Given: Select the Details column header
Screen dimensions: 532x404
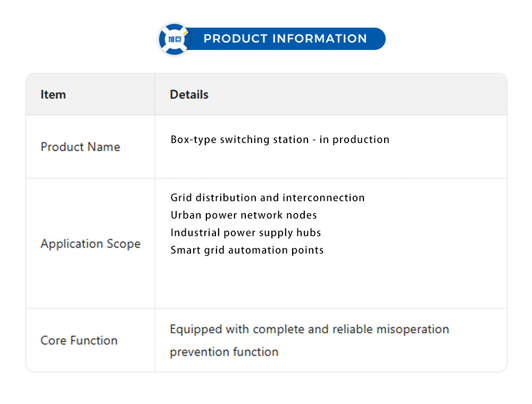Looking at the screenshot, I should (x=189, y=95).
